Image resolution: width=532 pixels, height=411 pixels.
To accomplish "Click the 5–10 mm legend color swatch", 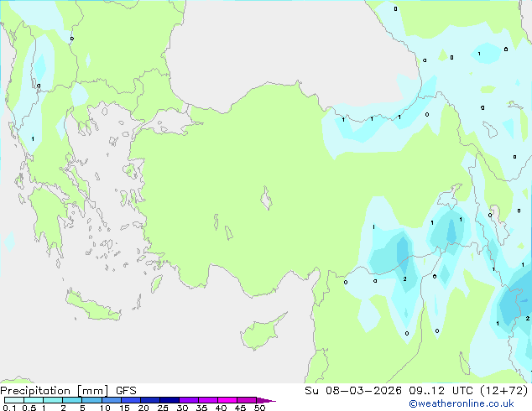I will coord(91,400).
